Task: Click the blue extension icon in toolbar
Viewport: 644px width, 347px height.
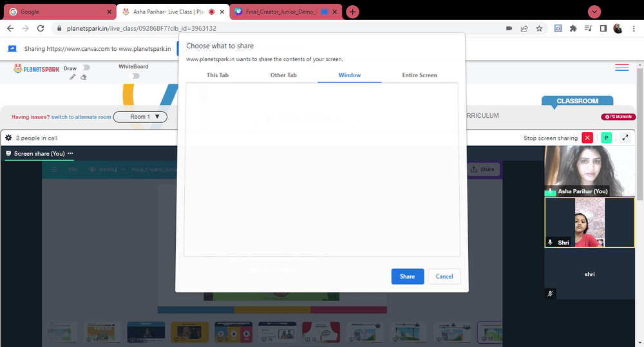Action: (558, 28)
